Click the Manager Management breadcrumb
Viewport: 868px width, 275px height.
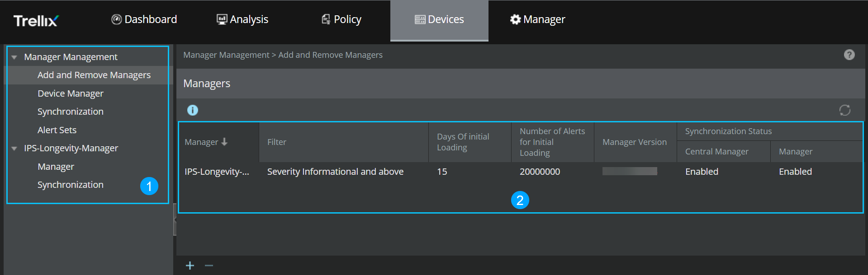(226, 55)
